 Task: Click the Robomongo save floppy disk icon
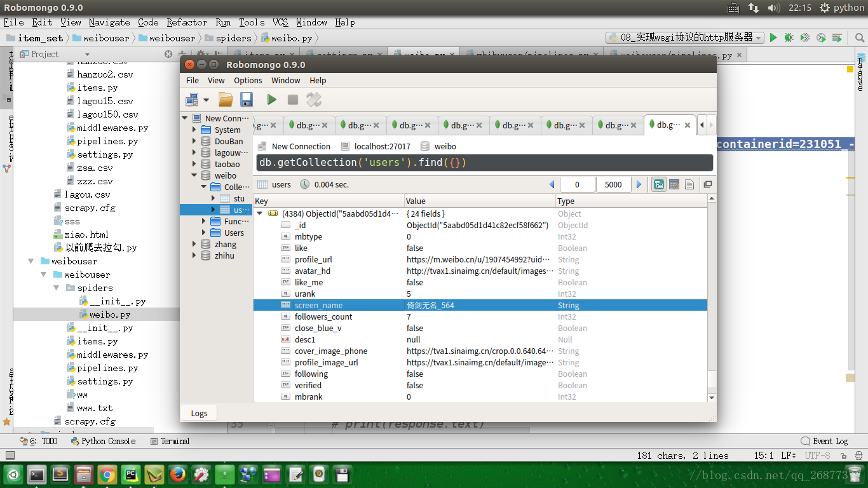click(247, 100)
